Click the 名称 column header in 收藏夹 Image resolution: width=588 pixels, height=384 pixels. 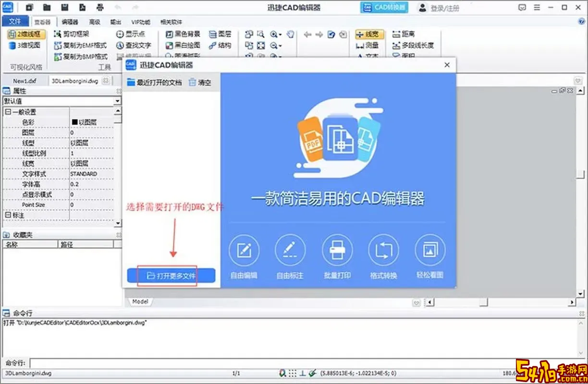tap(30, 244)
